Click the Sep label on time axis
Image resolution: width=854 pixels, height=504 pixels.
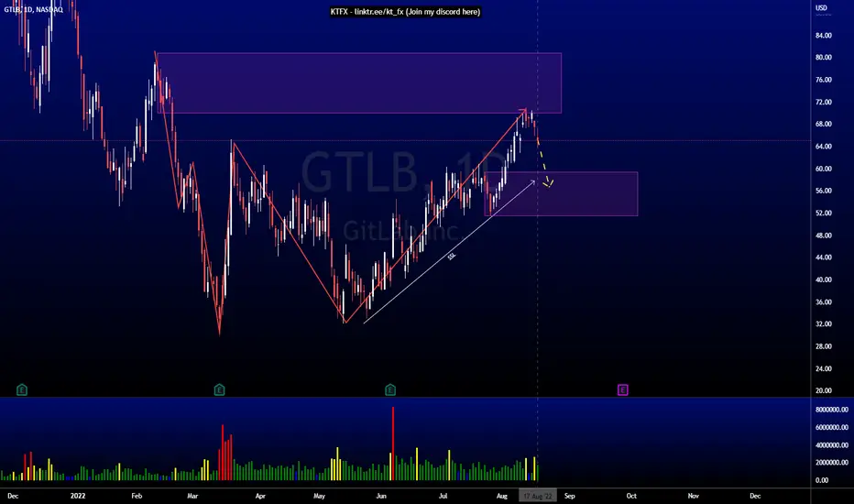pos(569,496)
